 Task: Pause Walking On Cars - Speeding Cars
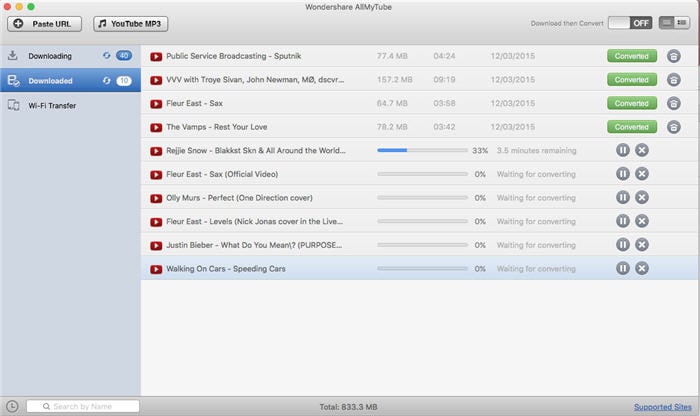coord(623,268)
